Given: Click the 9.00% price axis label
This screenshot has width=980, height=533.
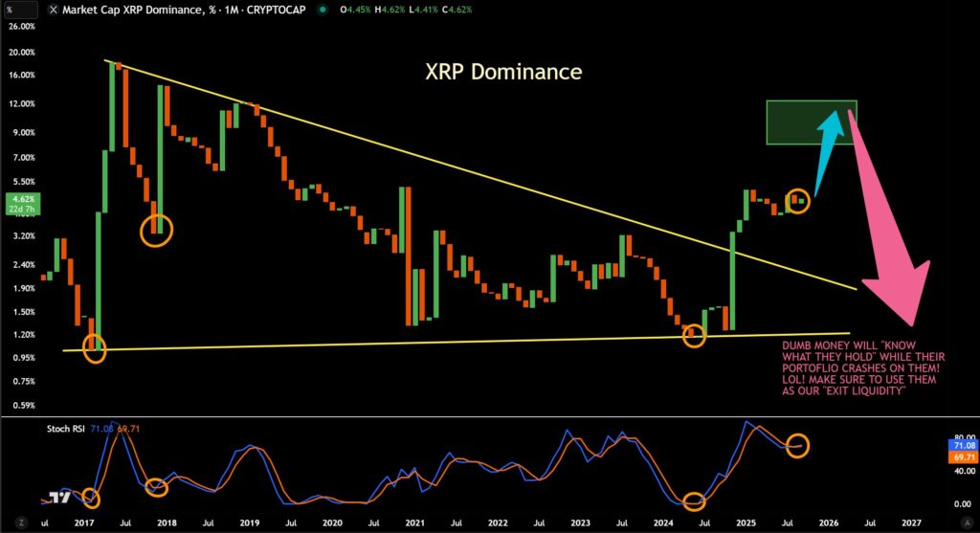Looking at the screenshot, I should tap(24, 132).
